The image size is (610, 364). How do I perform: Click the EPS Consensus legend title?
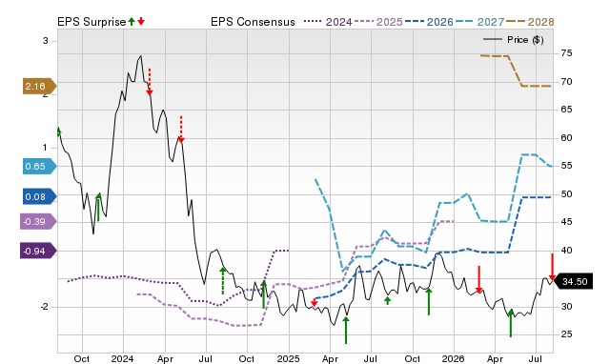click(x=253, y=22)
